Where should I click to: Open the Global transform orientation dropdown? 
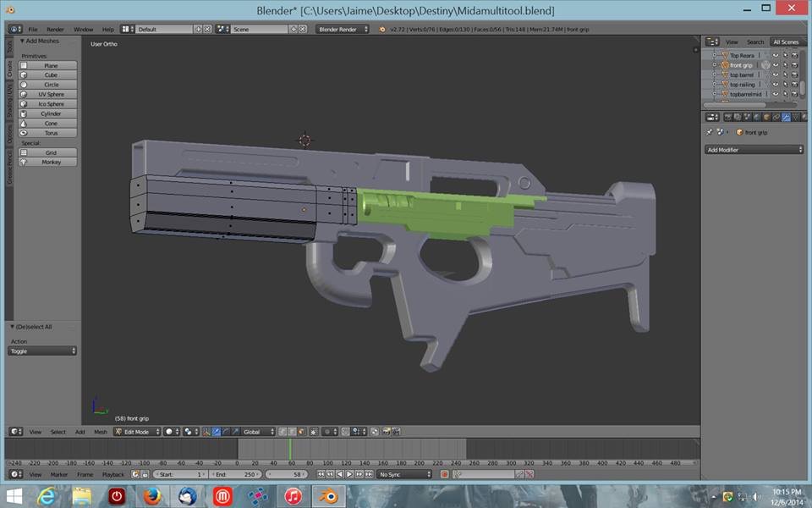tap(258, 432)
